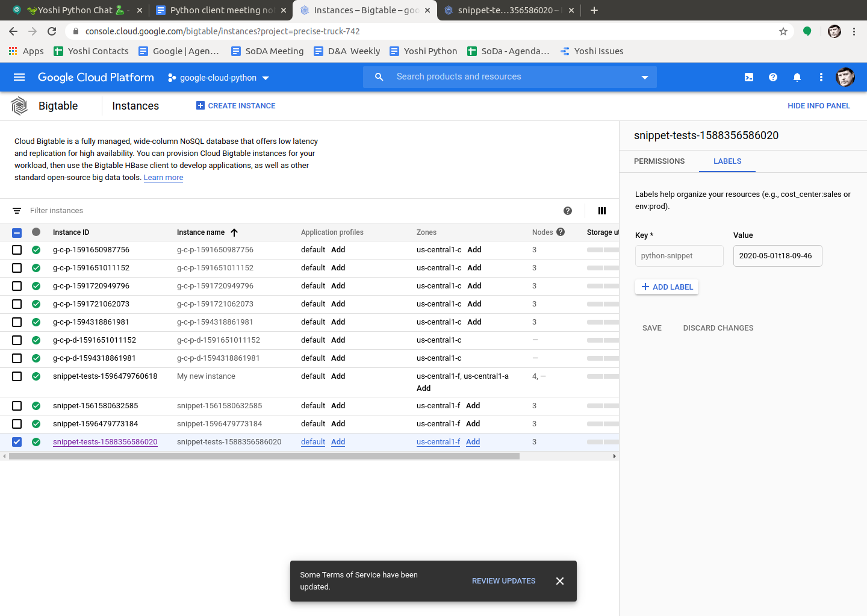Open a new browser tab
This screenshot has width=867, height=616.
pyautogui.click(x=594, y=10)
